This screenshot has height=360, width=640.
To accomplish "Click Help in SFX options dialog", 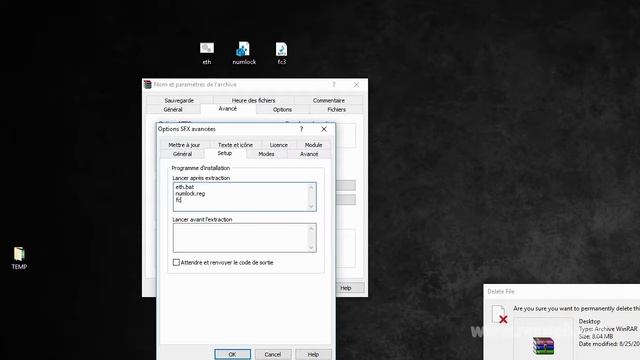I will coord(313,354).
